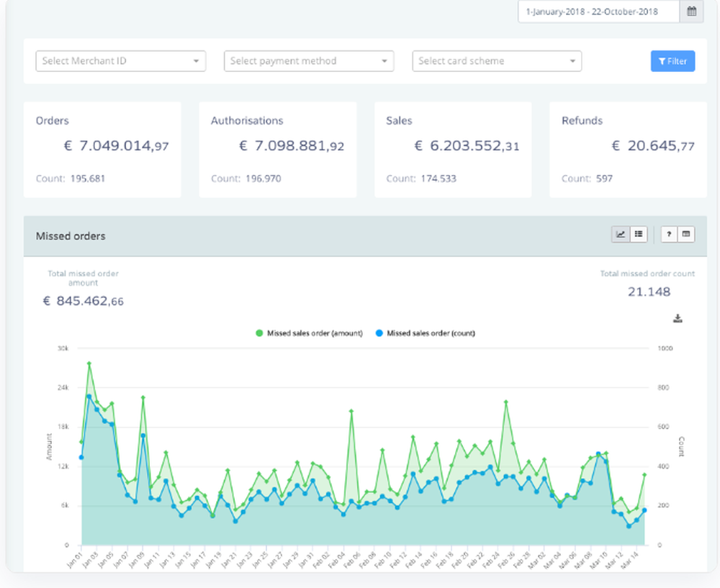The image size is (720, 588).
Task: Expand the Select payment method dropdown
Action: click(x=309, y=61)
